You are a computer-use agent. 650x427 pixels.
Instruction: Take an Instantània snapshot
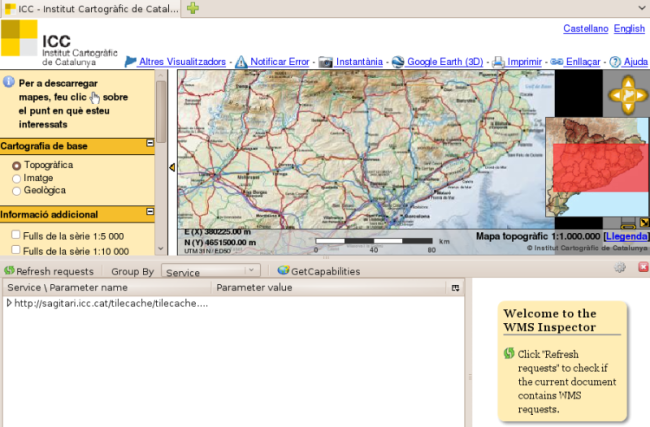tap(350, 61)
